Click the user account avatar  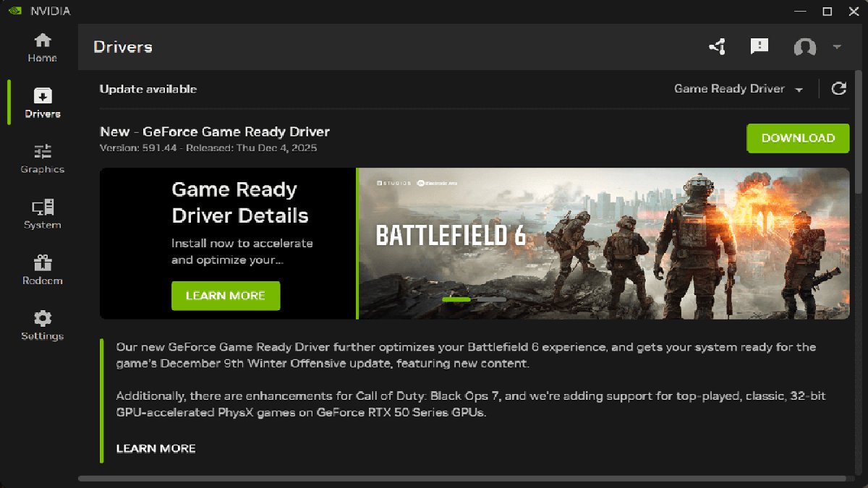(x=804, y=48)
